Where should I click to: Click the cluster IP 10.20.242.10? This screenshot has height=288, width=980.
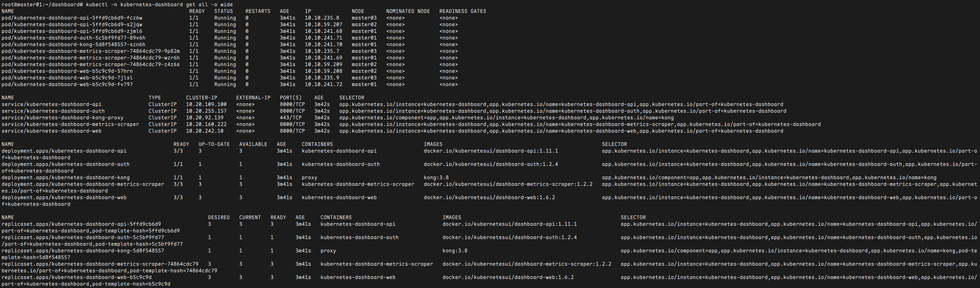click(x=205, y=131)
